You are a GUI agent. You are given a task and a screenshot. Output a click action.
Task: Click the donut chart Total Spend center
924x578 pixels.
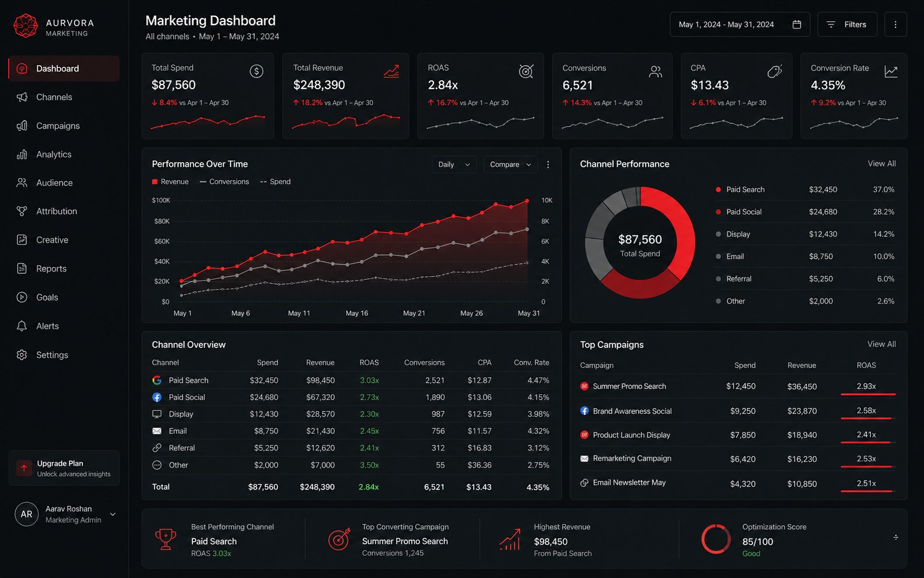tap(640, 245)
